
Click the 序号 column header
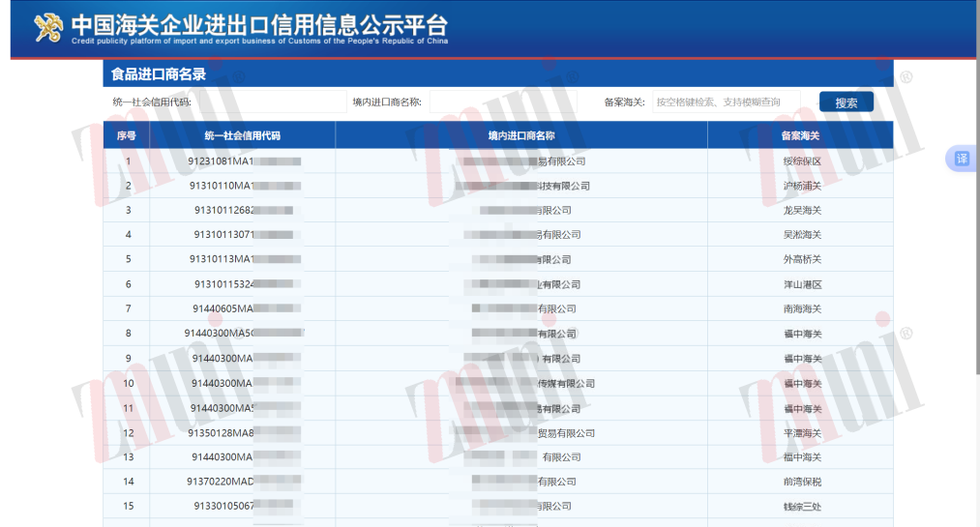126,136
